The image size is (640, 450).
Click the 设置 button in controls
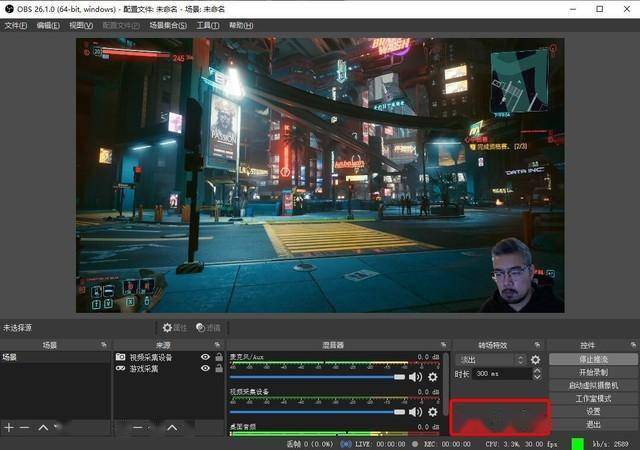[593, 411]
